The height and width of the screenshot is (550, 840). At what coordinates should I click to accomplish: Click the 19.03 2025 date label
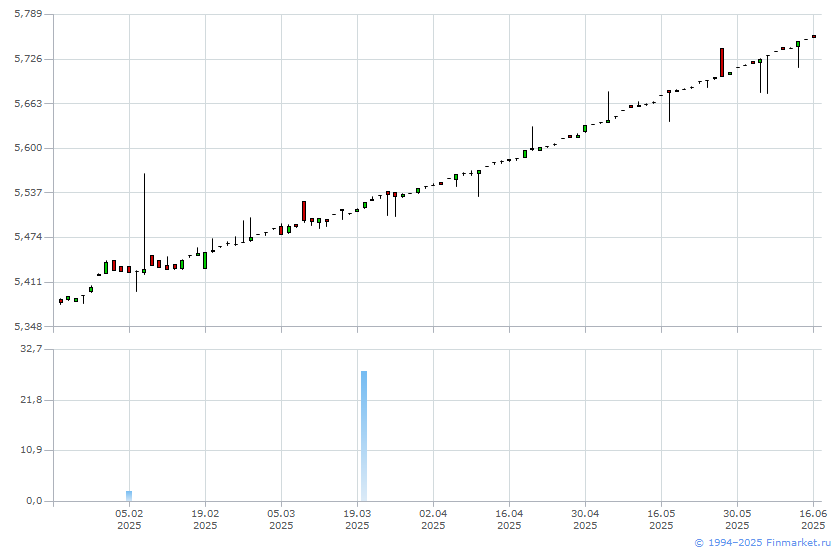[357, 519]
